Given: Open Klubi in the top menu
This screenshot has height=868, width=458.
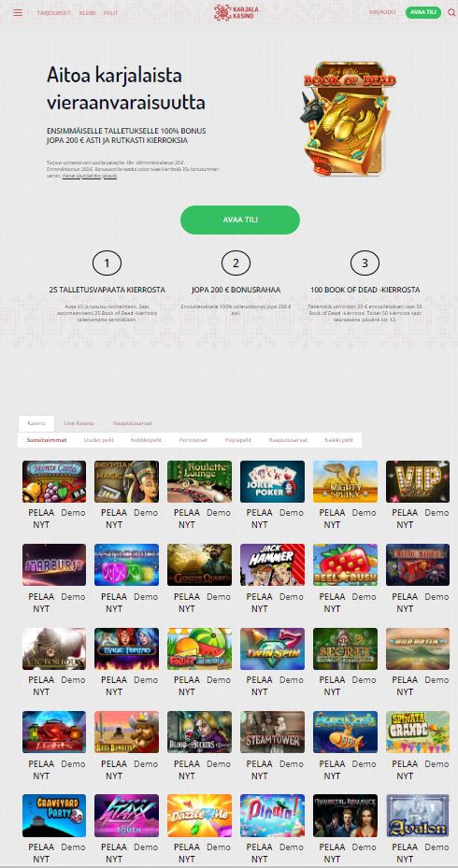Looking at the screenshot, I should [87, 12].
